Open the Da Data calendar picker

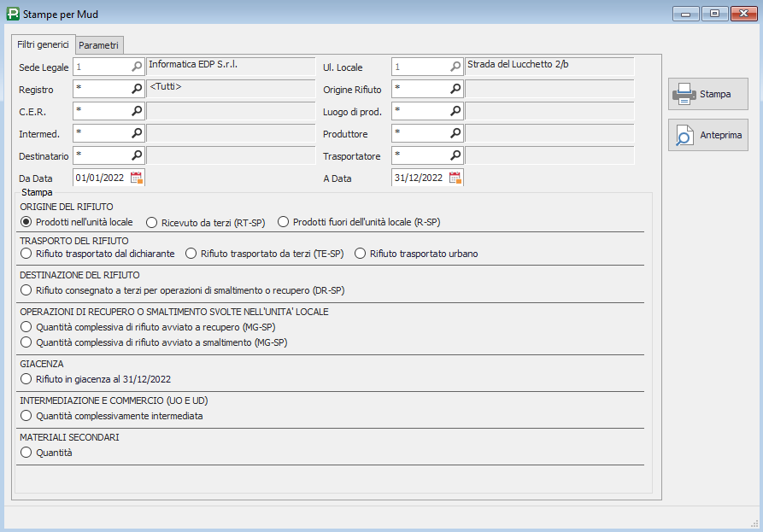(137, 178)
